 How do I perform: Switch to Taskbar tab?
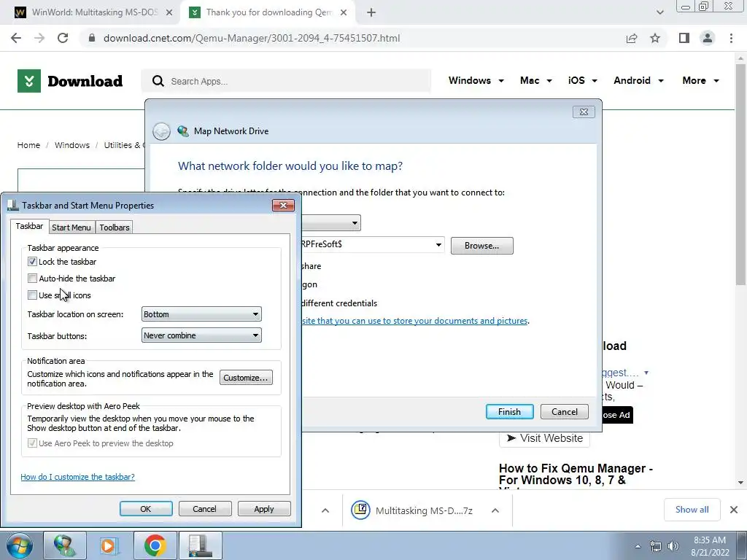click(29, 226)
